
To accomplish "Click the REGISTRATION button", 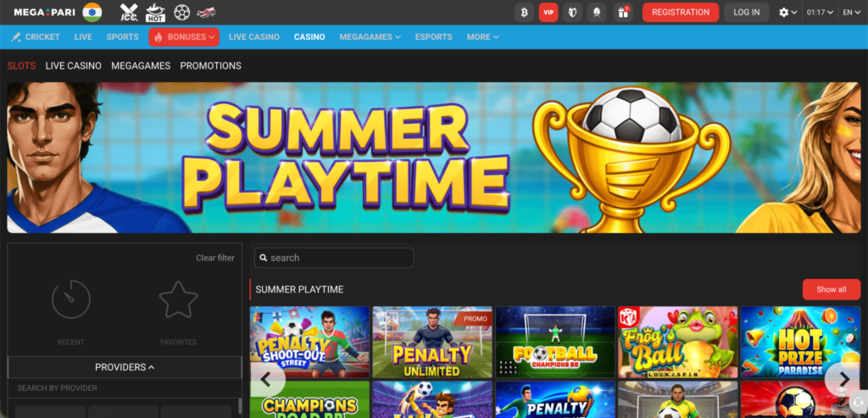I will tap(681, 12).
